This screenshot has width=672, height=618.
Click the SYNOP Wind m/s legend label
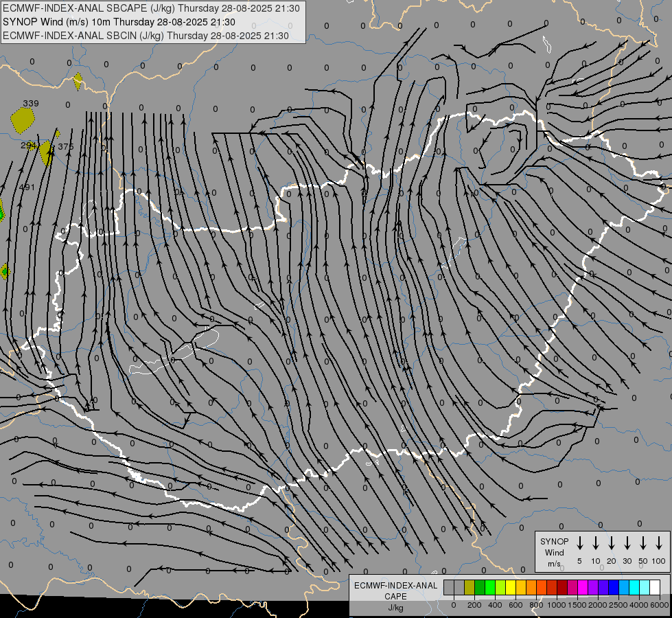(554, 552)
